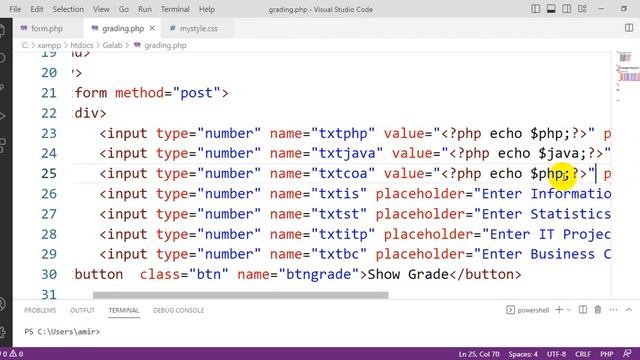This screenshot has height=360, width=640.
Task: Open the Explorer activity bar icon
Action: [2, 31]
